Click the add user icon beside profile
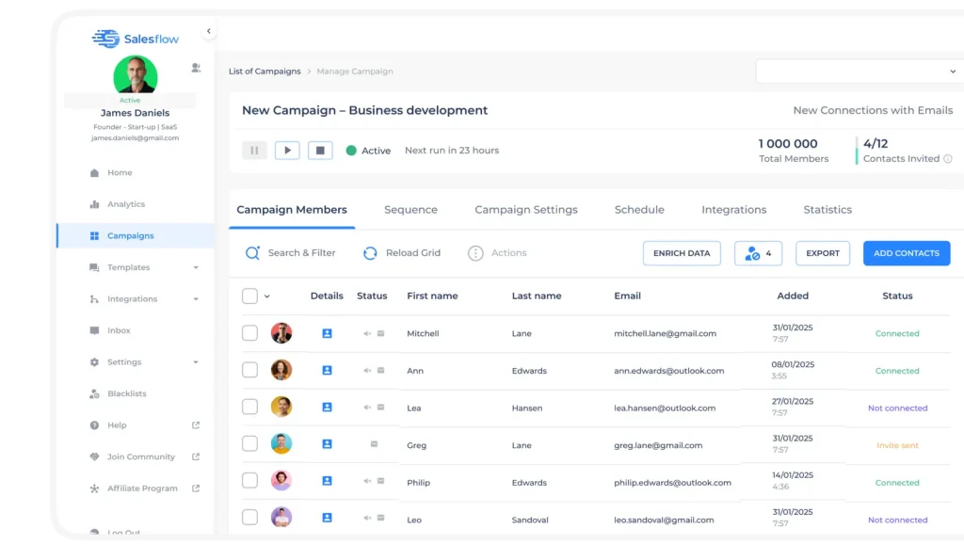The image size is (964, 560). click(x=196, y=68)
